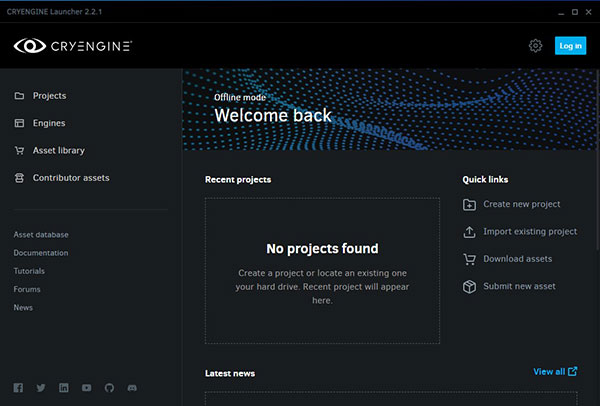600x406 pixels.
Task: Open the Twitter social icon
Action: [41, 387]
